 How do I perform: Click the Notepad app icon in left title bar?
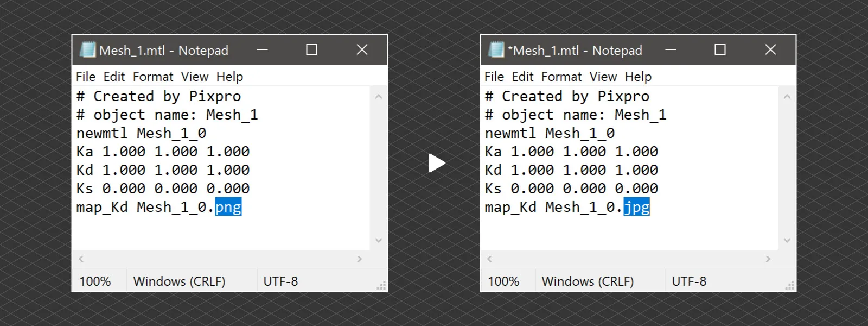pos(87,50)
